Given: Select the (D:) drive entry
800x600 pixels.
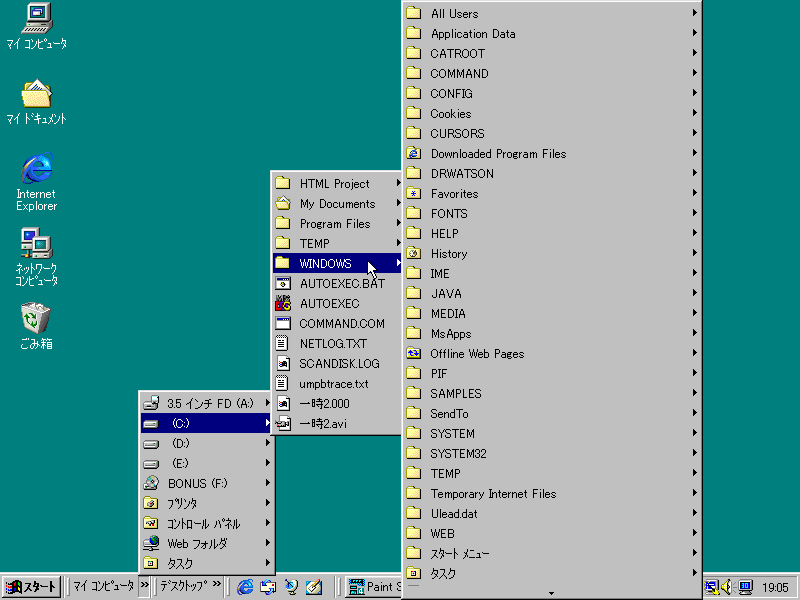Looking at the screenshot, I should [207, 443].
